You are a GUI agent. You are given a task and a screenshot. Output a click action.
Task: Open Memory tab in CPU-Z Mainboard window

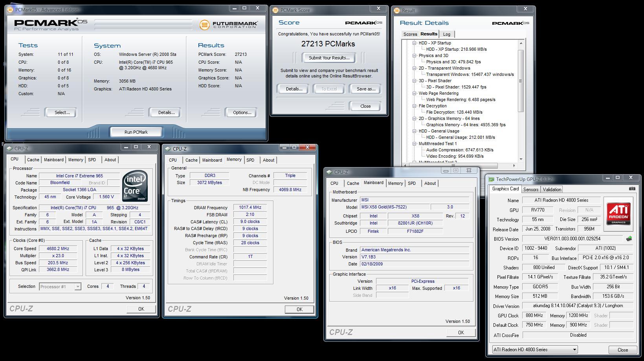[x=395, y=183]
